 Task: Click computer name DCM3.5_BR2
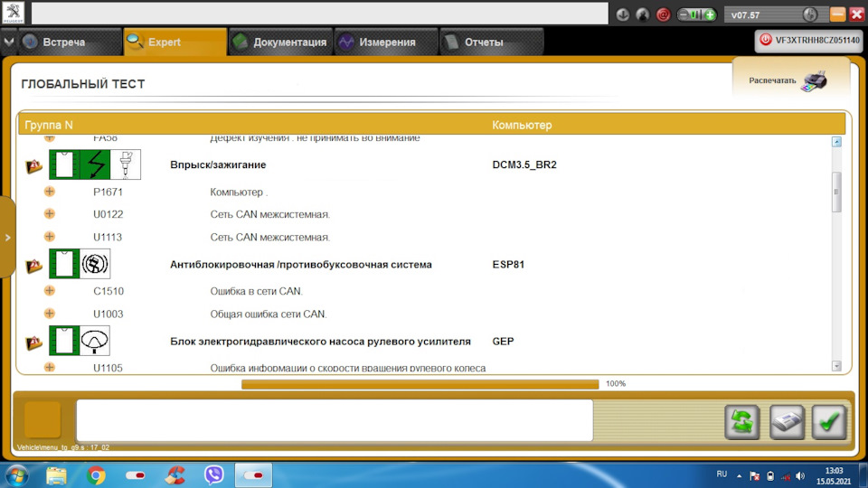524,164
